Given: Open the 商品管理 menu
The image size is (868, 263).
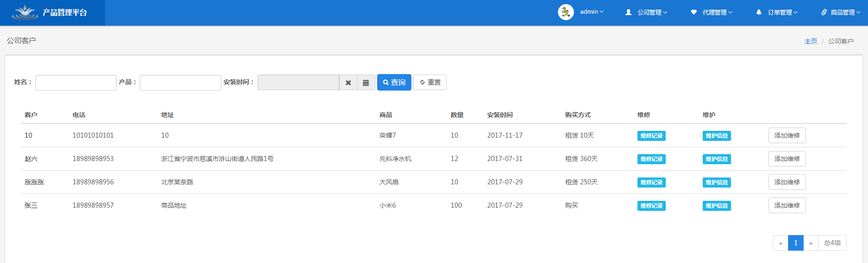Looking at the screenshot, I should (841, 12).
